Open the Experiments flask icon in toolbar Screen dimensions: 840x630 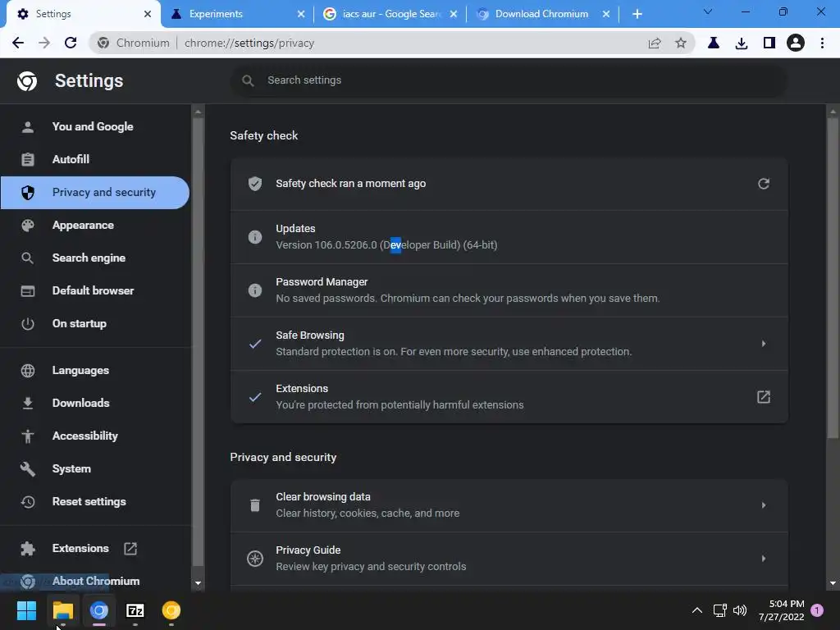click(713, 43)
